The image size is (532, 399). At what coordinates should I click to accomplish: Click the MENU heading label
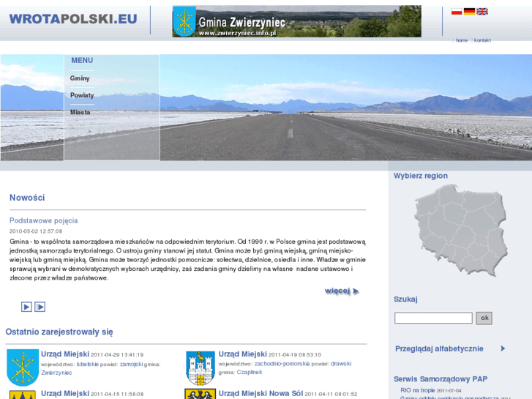pyautogui.click(x=82, y=61)
